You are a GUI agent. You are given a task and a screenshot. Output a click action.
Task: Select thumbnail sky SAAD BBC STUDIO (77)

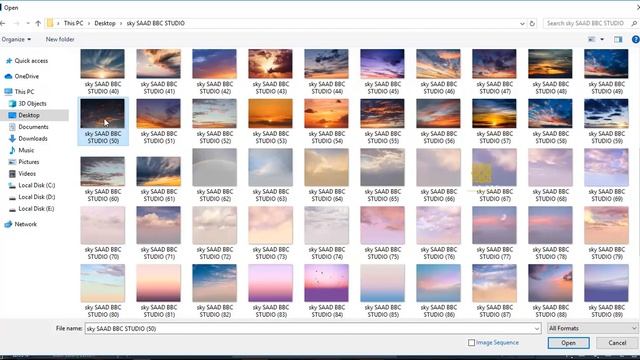[x=494, y=225]
